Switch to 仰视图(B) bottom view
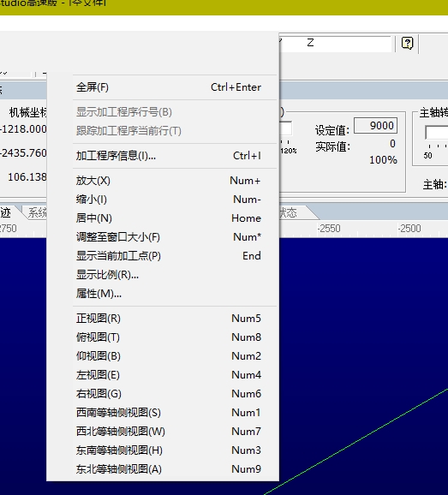Viewport: 448px width, 495px height. (x=169, y=356)
